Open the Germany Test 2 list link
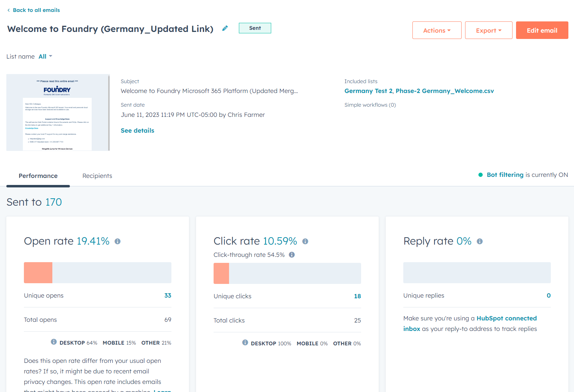The height and width of the screenshot is (392, 574). (x=368, y=91)
